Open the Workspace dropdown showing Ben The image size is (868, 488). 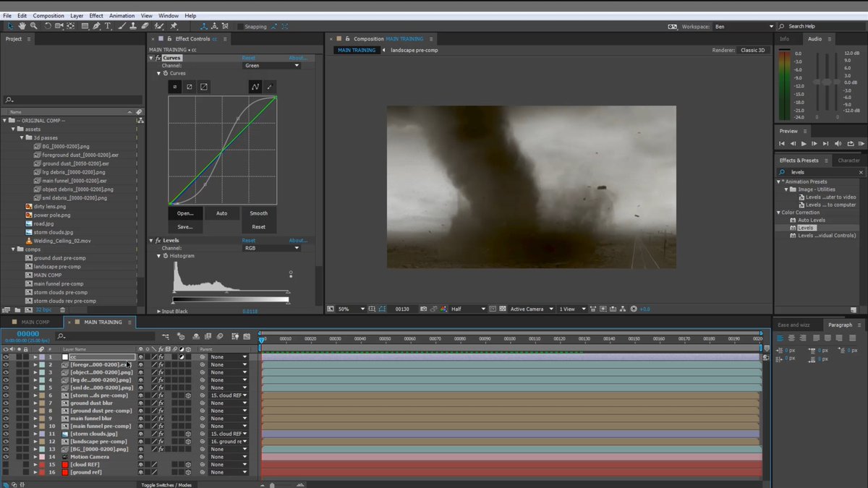(743, 26)
